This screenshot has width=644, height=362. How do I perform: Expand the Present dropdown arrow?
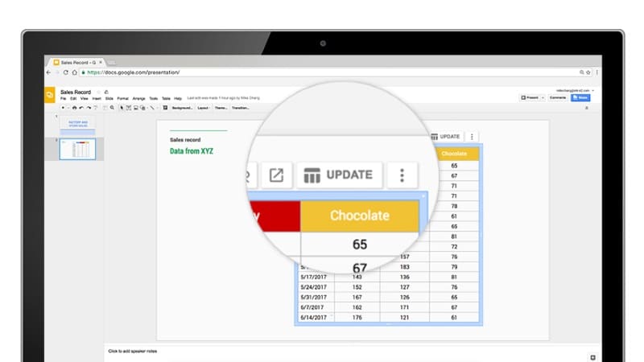(543, 97)
